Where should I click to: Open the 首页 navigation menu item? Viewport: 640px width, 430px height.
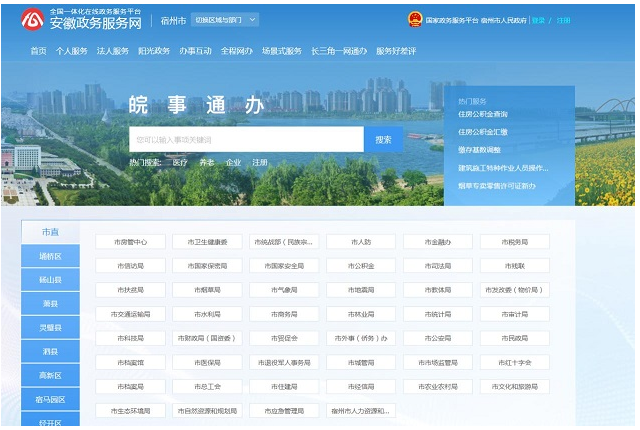[x=38, y=51]
